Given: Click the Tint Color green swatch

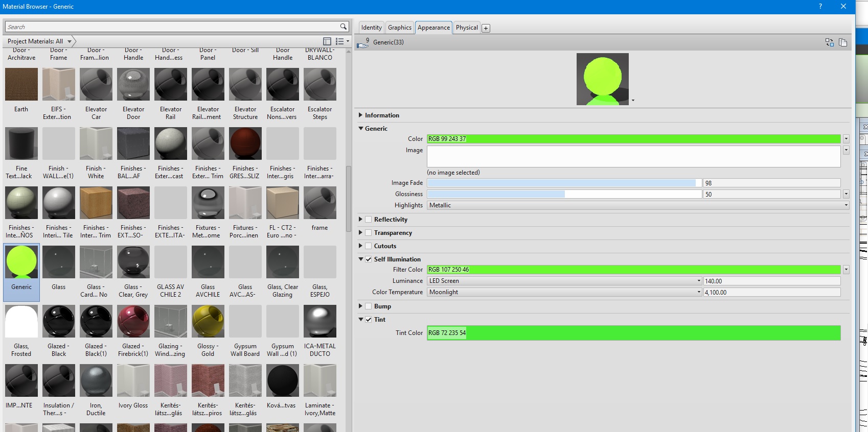Looking at the screenshot, I should [634, 333].
